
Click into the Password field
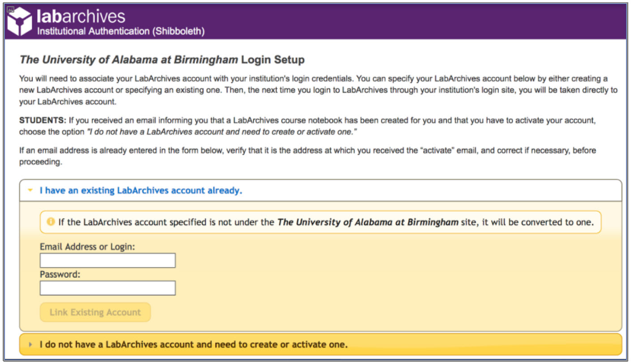tap(107, 288)
